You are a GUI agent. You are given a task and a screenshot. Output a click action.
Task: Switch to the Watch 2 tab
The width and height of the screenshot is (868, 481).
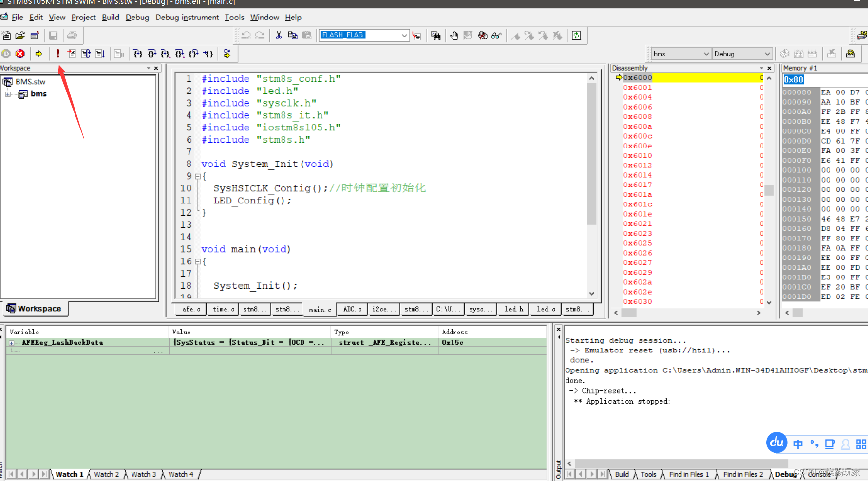tap(106, 474)
